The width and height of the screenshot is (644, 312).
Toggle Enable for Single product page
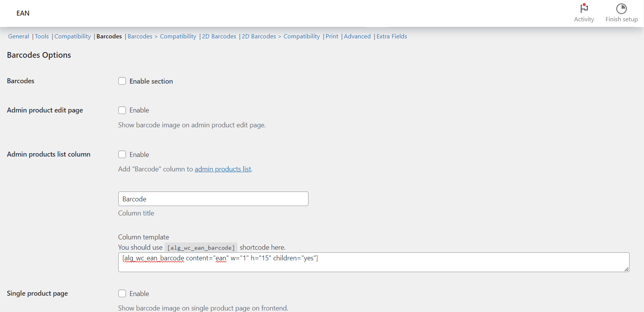point(122,294)
